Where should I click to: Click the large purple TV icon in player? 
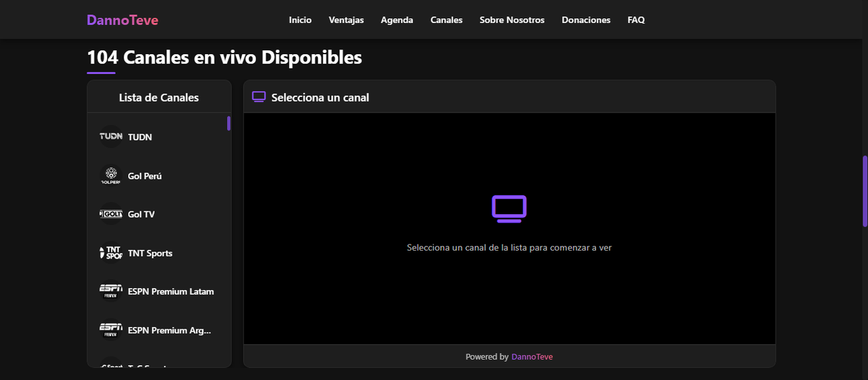[x=509, y=209]
